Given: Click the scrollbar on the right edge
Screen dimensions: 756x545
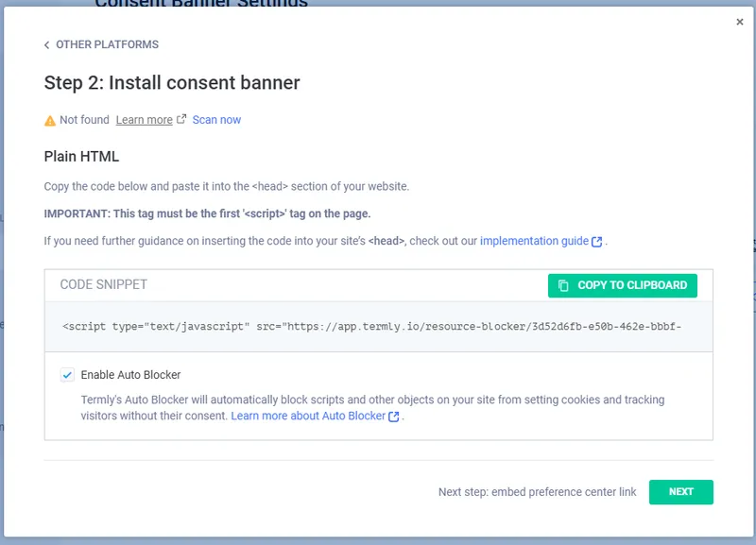Looking at the screenshot, I should tap(749, 274).
